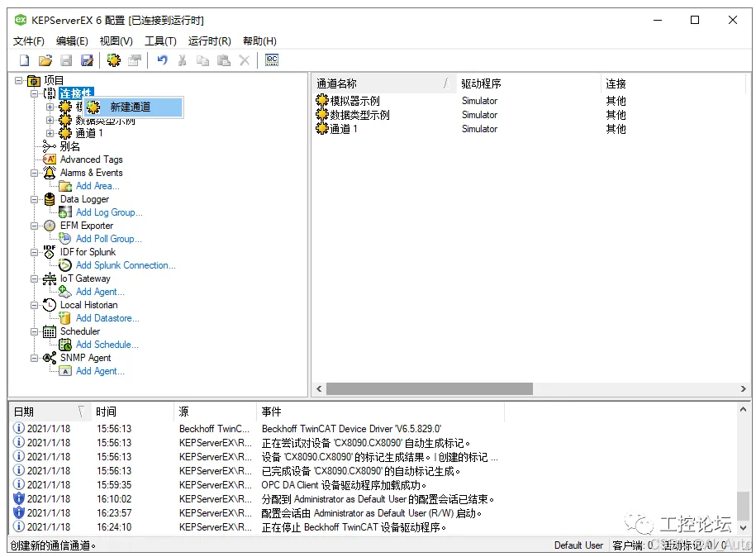Collapse the Alarms & Events node
Screen dimensions: 756x557
pyautogui.click(x=34, y=173)
